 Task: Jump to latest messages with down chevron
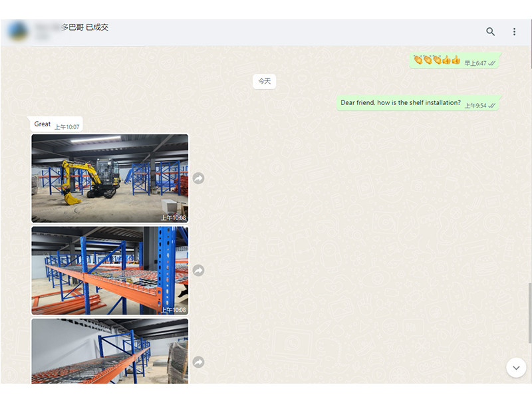516,368
